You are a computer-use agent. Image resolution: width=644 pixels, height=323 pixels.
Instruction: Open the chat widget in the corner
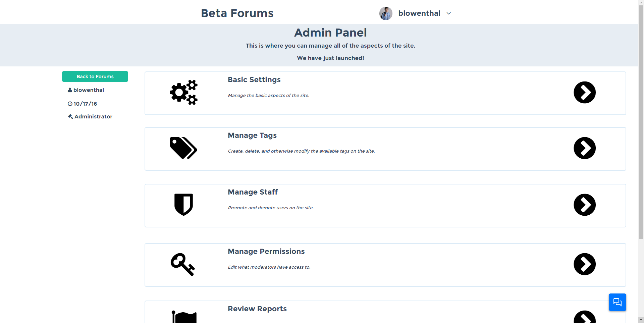(x=617, y=302)
